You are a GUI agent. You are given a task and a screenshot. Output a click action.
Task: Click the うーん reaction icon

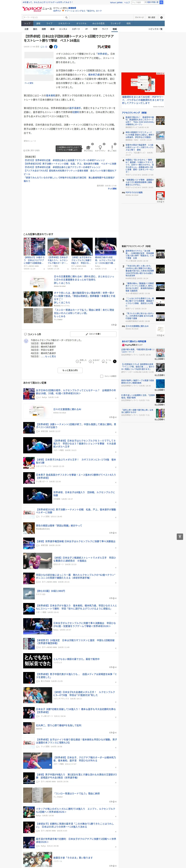tap(104, 361)
